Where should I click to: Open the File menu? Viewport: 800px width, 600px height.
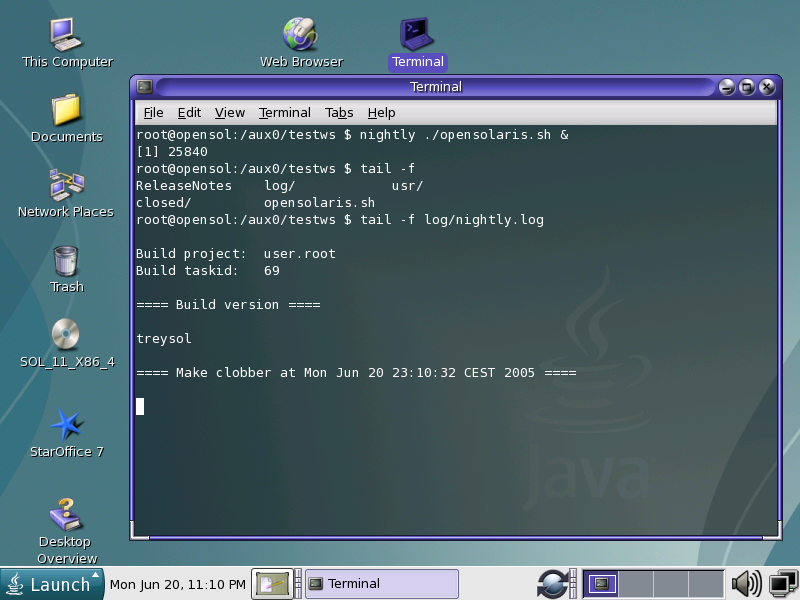click(153, 113)
